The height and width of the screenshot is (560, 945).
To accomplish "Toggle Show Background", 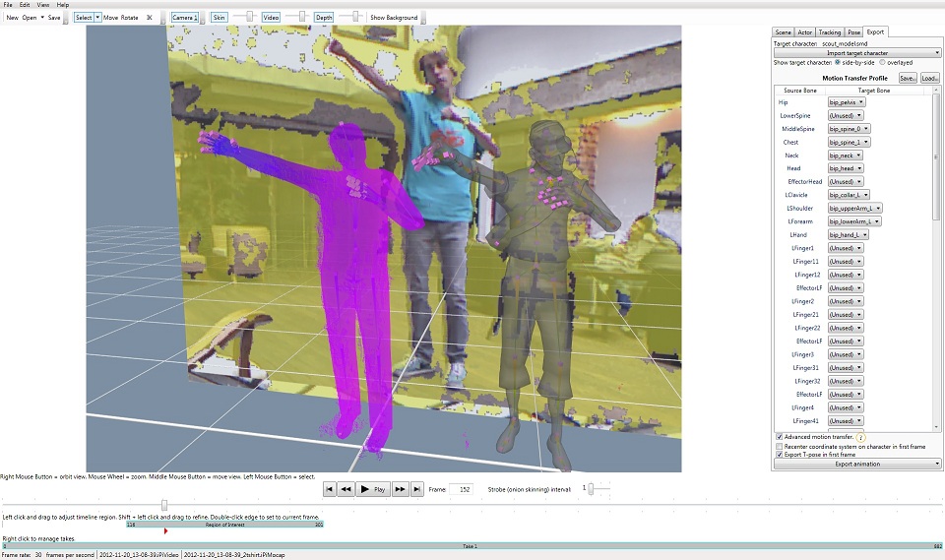I will point(394,18).
